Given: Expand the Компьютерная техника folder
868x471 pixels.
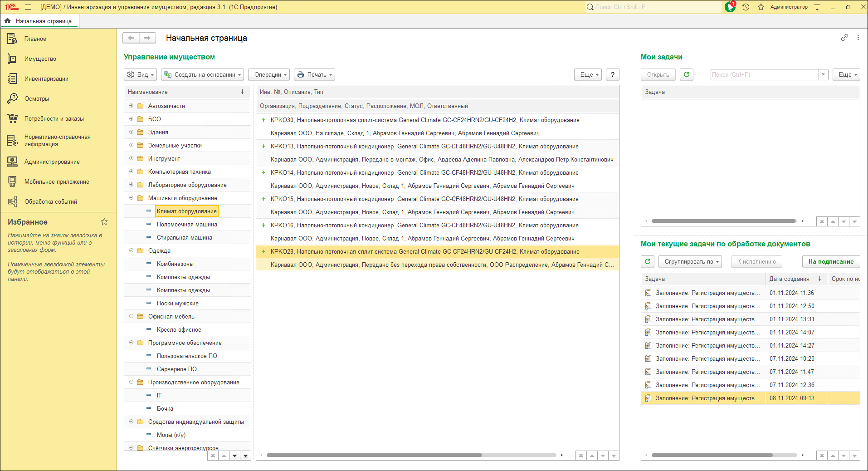Looking at the screenshot, I should click(x=131, y=172).
